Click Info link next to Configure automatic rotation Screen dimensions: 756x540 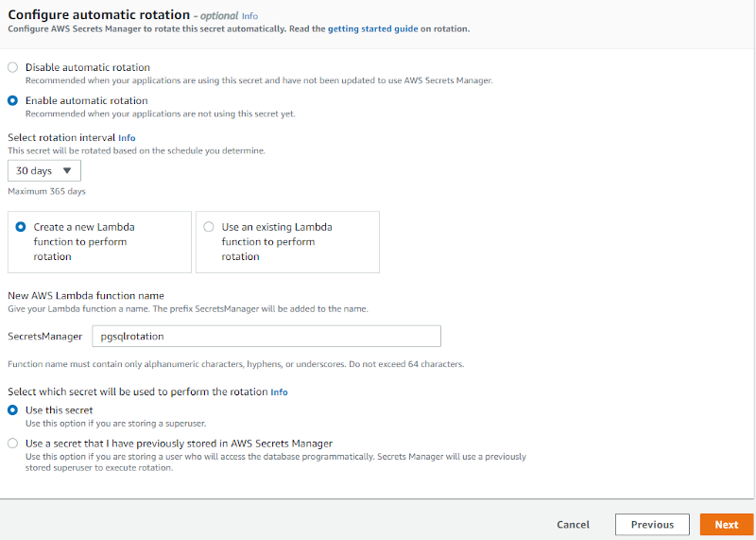249,15
